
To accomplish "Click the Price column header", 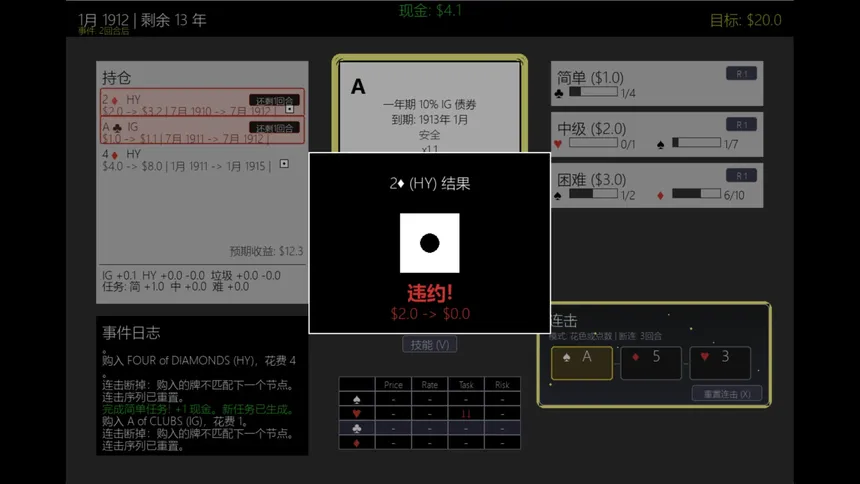I will click(393, 385).
